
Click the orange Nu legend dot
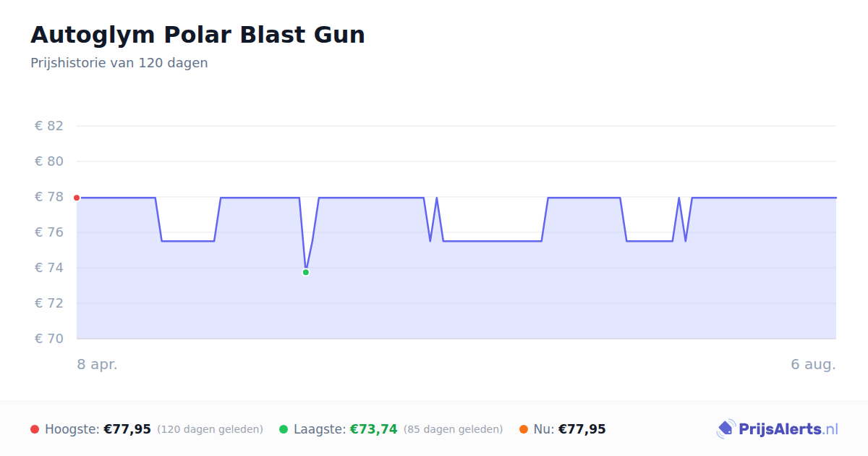tap(524, 429)
